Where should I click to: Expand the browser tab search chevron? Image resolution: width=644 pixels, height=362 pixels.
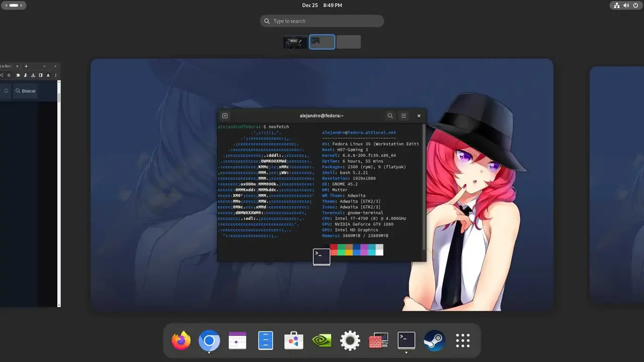[x=44, y=66]
